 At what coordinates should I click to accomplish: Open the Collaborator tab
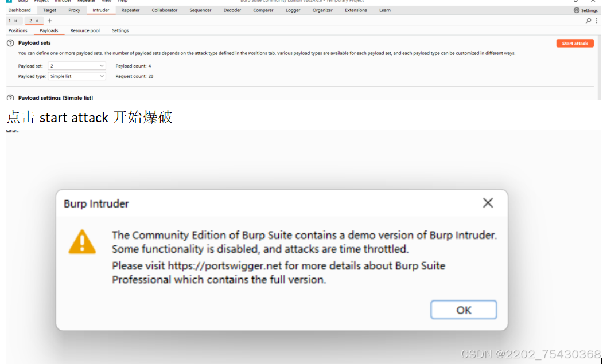(x=165, y=10)
